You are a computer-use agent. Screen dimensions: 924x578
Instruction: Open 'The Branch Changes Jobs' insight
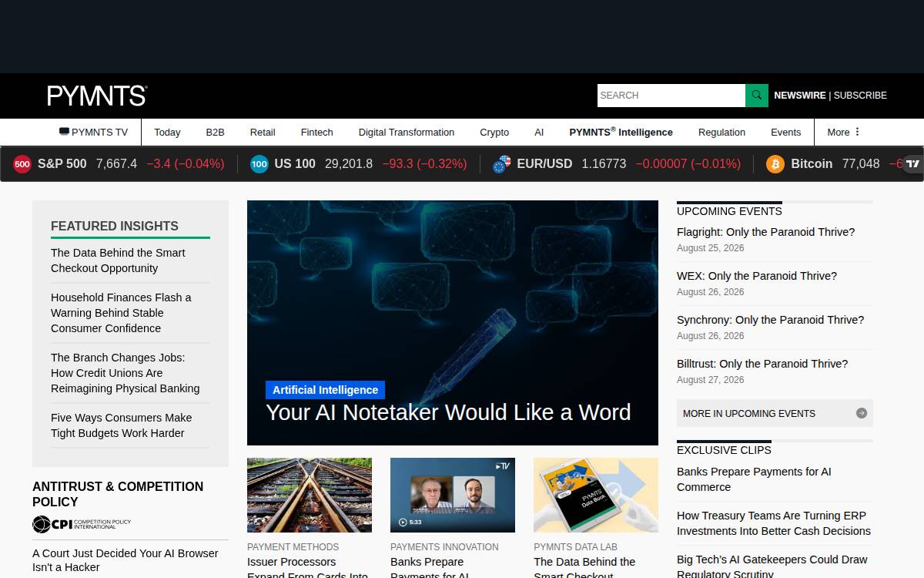125,373
